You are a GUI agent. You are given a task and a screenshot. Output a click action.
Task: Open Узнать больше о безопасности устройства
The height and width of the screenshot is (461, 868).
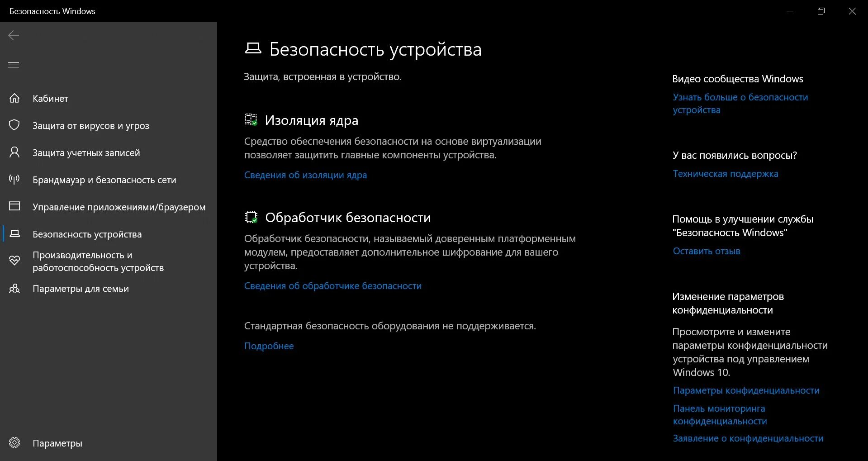click(x=740, y=104)
